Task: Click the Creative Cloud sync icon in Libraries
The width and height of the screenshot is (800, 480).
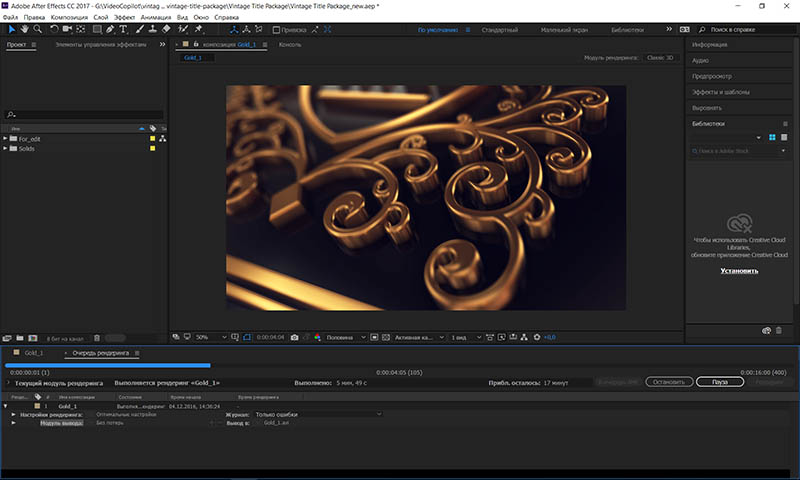Action: [766, 331]
